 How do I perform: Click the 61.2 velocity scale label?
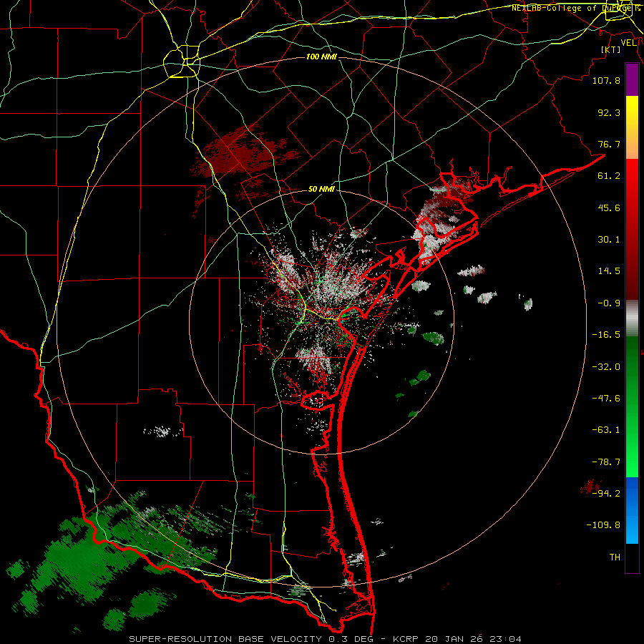(x=609, y=176)
